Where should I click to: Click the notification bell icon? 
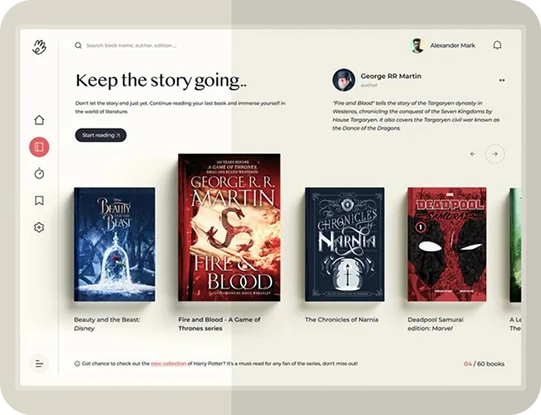[497, 45]
